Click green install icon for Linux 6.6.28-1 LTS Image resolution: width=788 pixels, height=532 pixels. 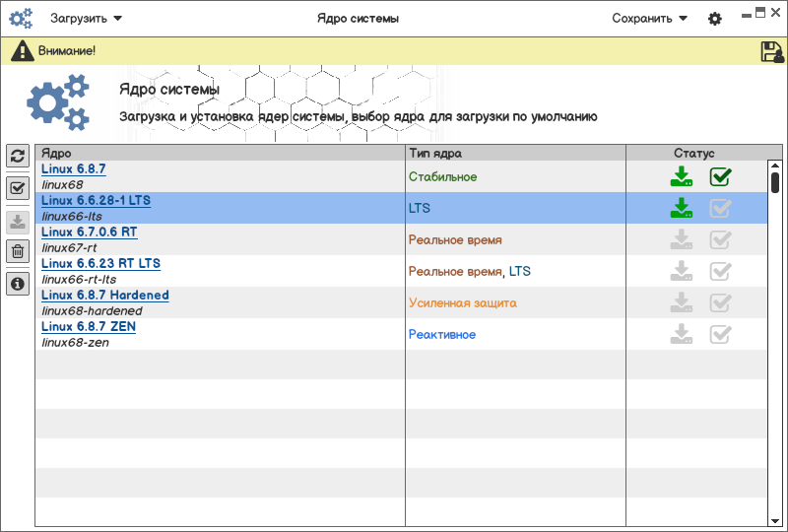pos(681,209)
